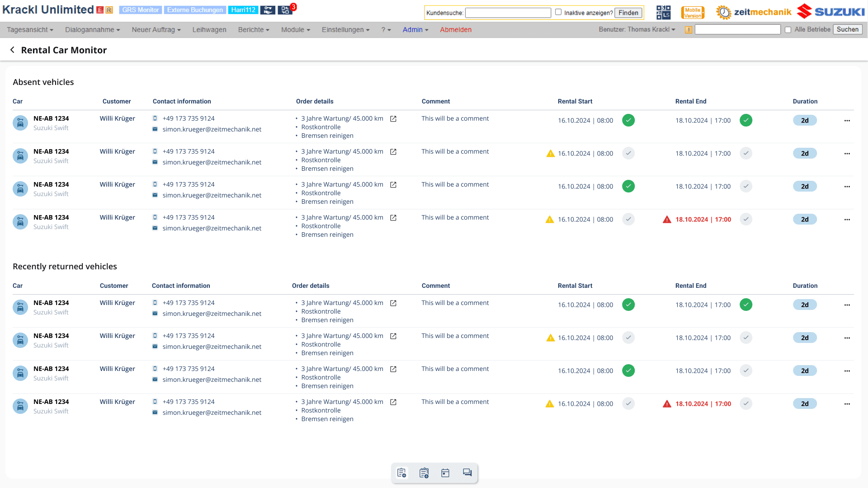
Task: Expand the Einstellungen dropdown
Action: (x=345, y=30)
